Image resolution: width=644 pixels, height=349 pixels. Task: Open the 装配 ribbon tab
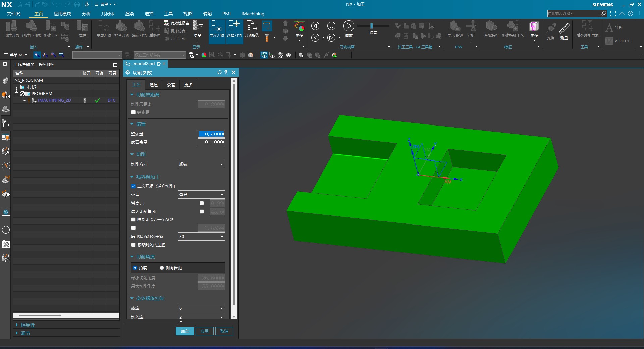point(207,14)
